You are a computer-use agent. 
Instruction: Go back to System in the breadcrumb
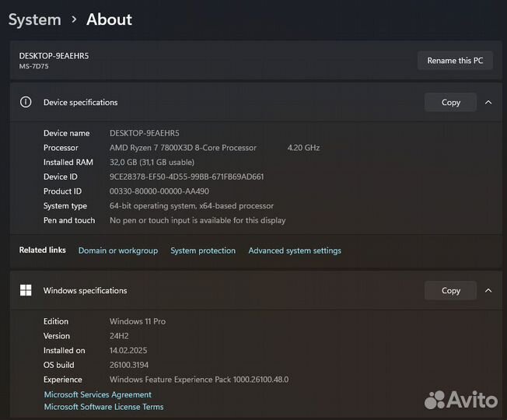coord(34,19)
